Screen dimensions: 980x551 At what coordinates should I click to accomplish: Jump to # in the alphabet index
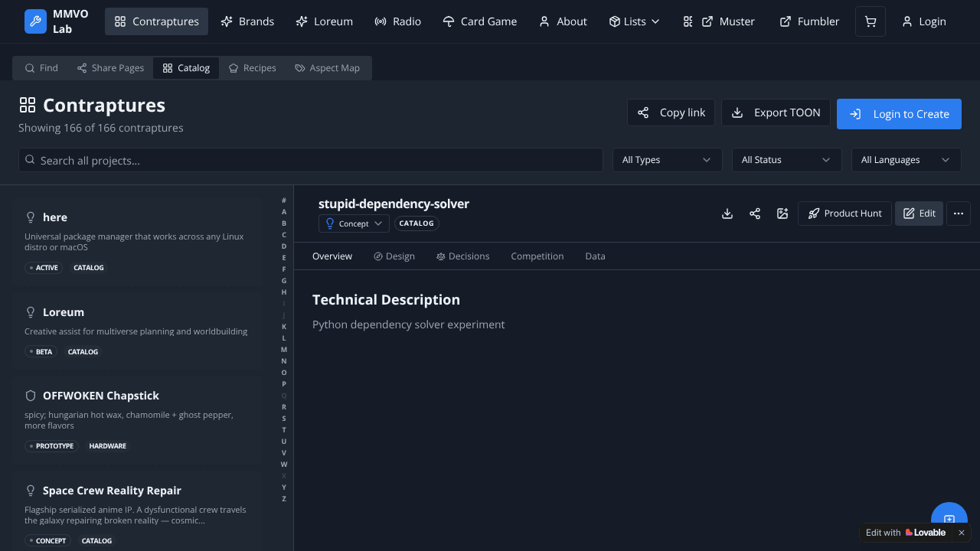(284, 201)
